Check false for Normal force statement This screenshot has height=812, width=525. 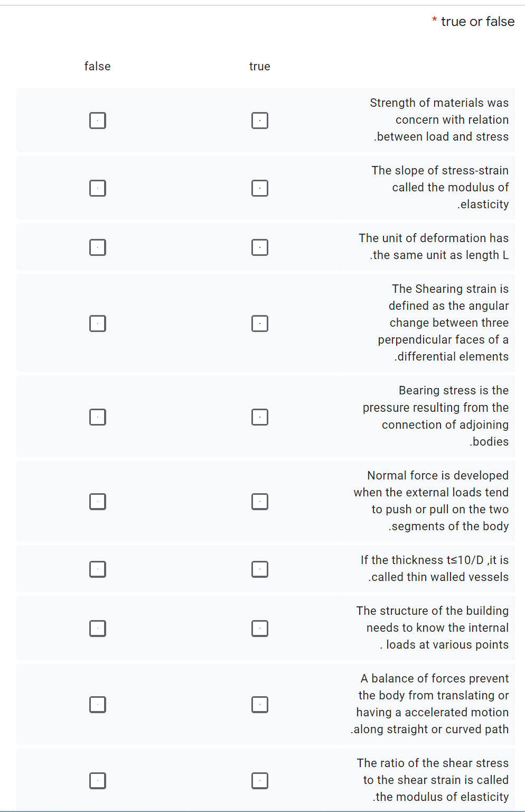pyautogui.click(x=98, y=502)
